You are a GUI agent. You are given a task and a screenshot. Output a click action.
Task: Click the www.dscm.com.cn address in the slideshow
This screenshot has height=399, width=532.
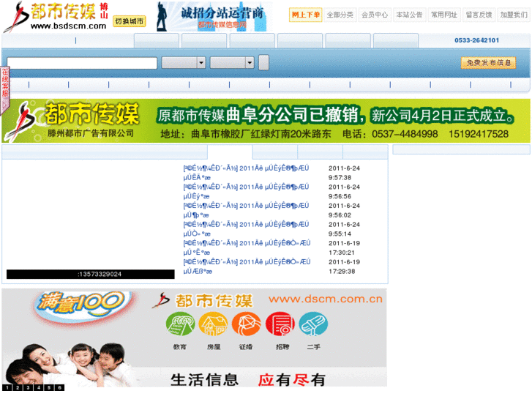pos(326,299)
